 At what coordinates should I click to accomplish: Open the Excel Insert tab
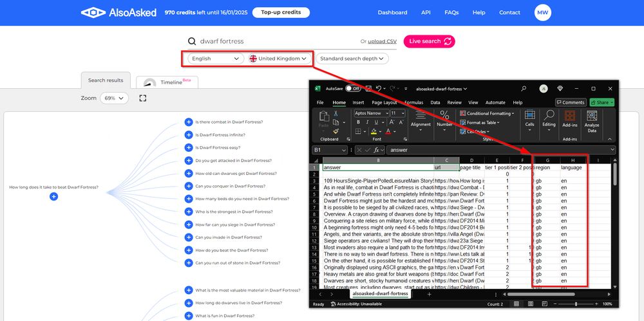(x=358, y=103)
